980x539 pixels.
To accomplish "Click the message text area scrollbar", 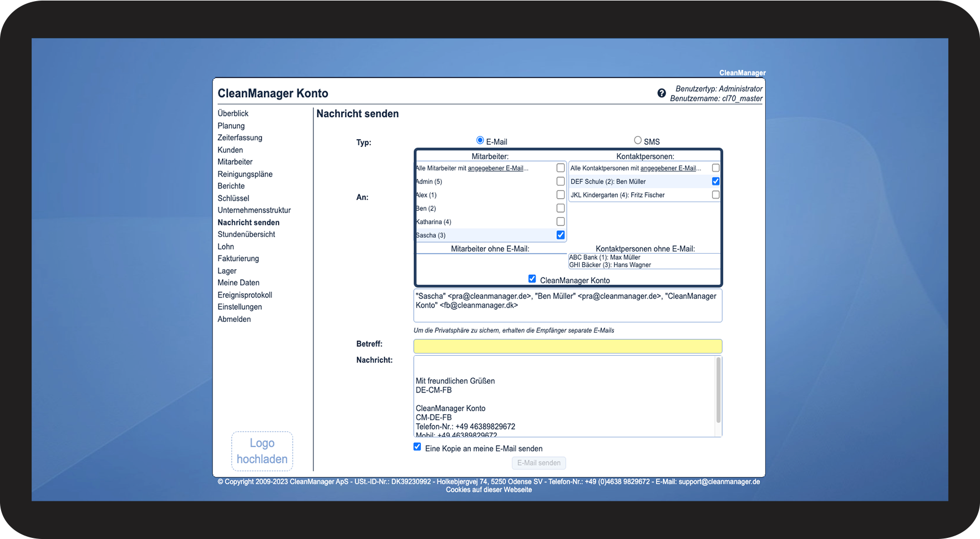I will pos(718,391).
